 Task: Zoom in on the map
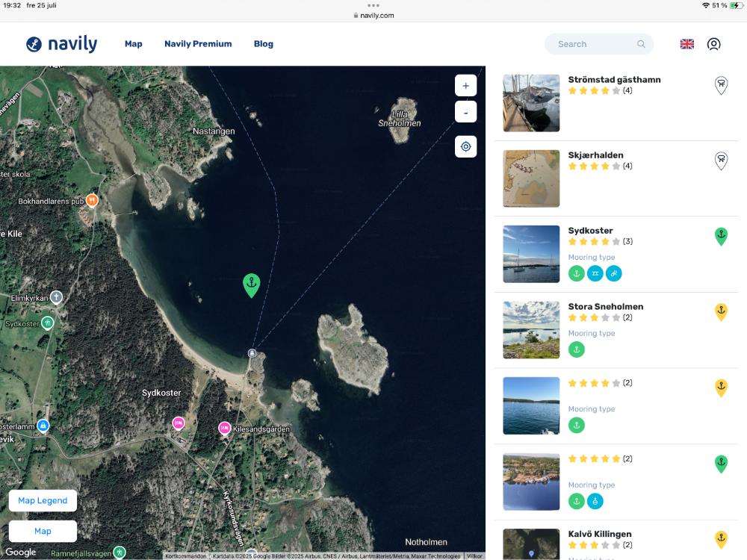[466, 86]
